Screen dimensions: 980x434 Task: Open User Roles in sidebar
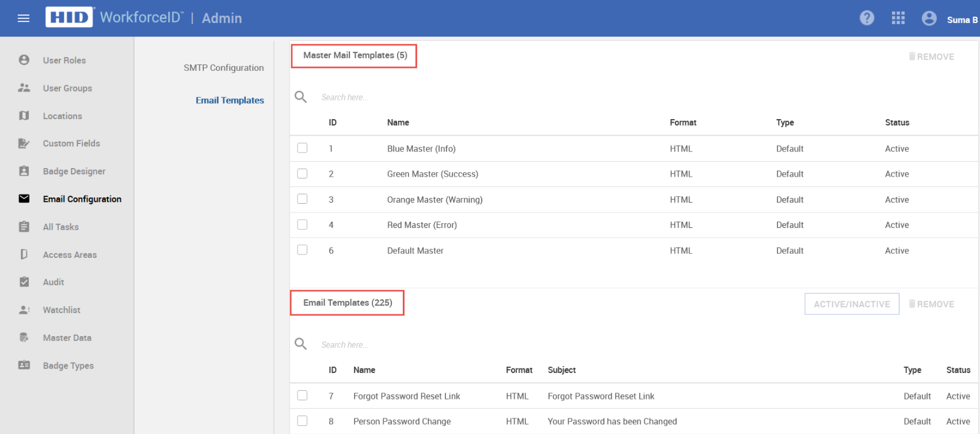64,60
